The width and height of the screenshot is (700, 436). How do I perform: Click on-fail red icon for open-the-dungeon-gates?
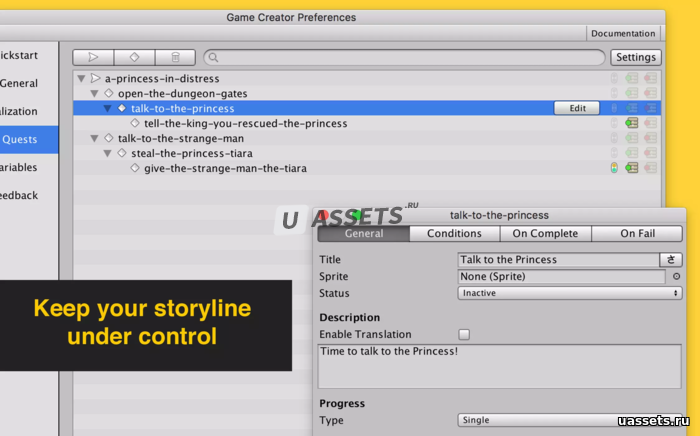pyautogui.click(x=650, y=93)
